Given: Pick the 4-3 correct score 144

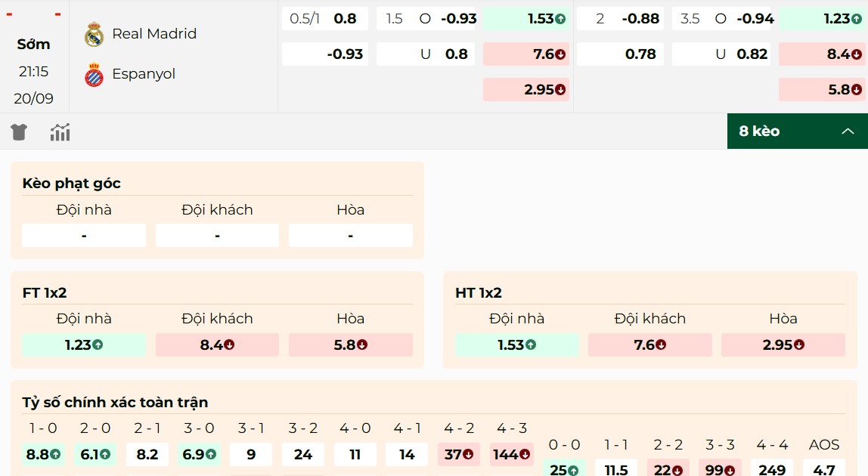Looking at the screenshot, I should point(511,455).
